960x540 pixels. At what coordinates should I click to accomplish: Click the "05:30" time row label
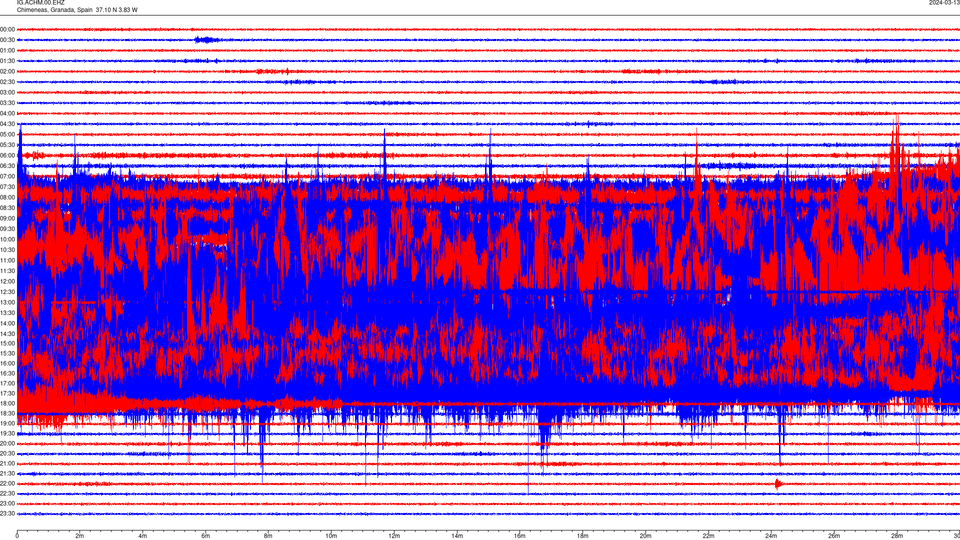coord(7,144)
